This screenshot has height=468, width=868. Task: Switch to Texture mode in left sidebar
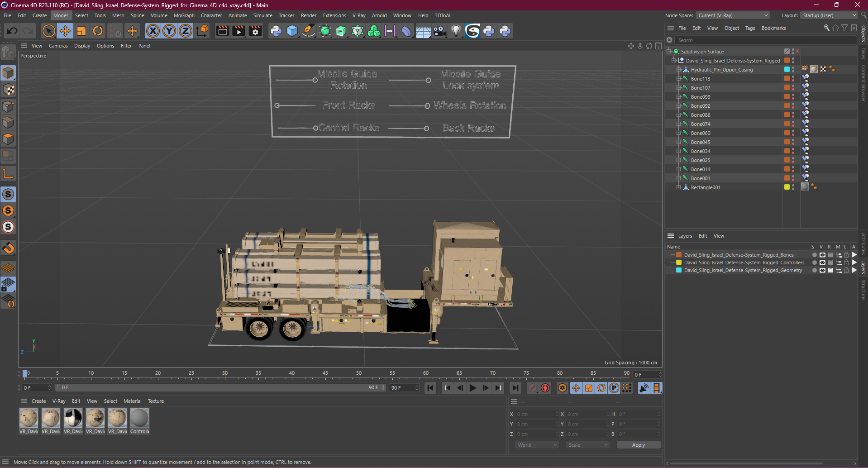[x=8, y=90]
